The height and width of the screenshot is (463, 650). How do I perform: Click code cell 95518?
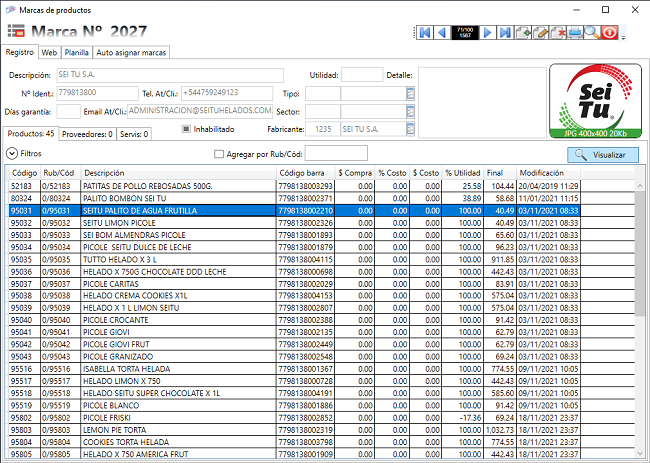24,393
